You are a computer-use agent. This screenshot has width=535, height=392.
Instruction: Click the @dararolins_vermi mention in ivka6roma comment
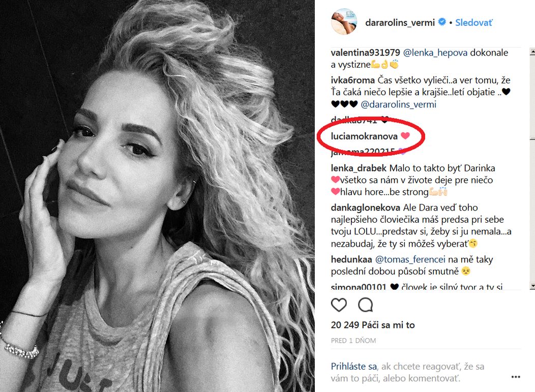398,104
